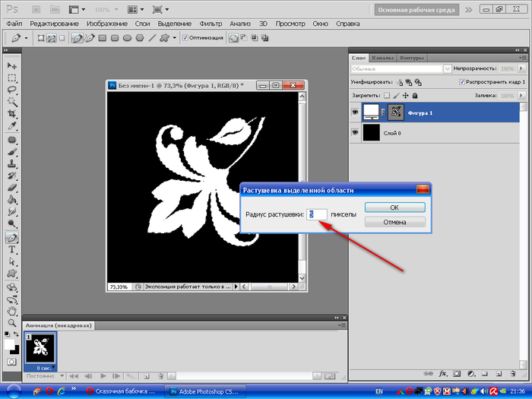
Task: Open the Изображение menu
Action: click(x=107, y=24)
